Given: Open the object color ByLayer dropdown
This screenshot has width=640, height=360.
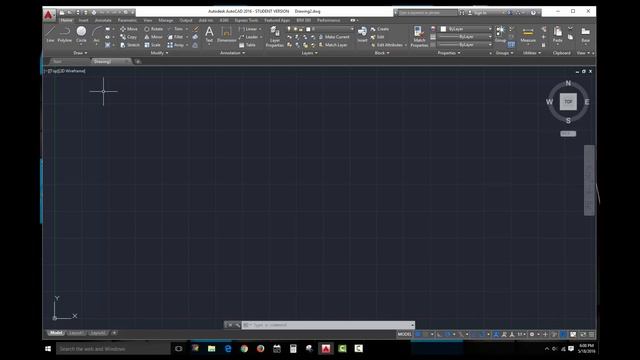Looking at the screenshot, I should click(x=466, y=29).
